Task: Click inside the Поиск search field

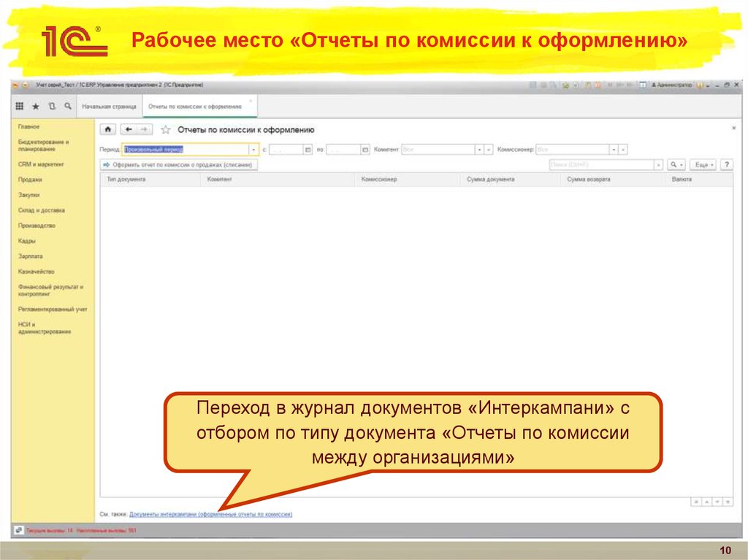Action: 595,165
